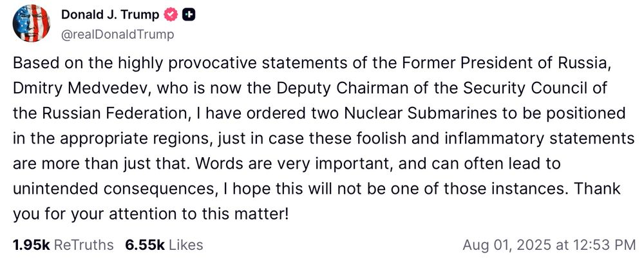
Task: Open the @realDonaldTrump handle link
Action: click(117, 35)
